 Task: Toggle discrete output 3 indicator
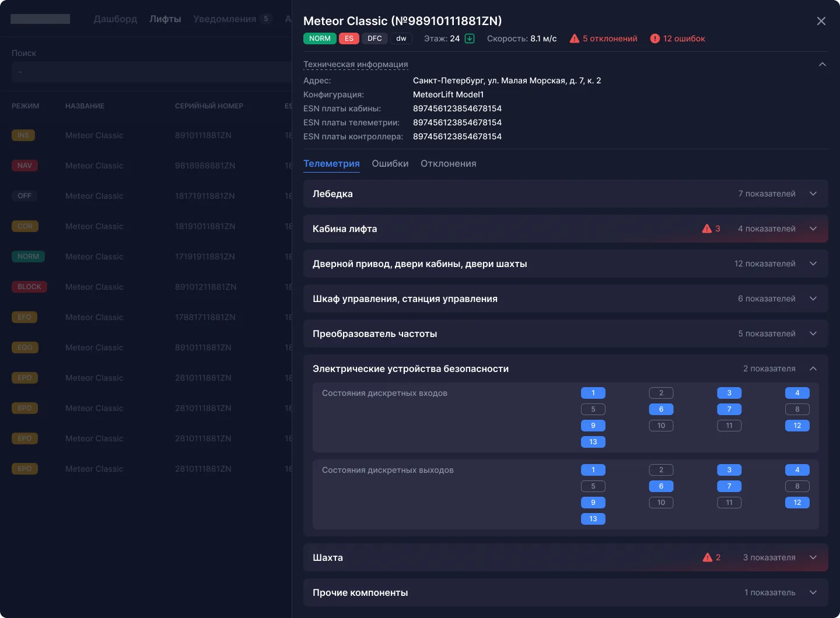pyautogui.click(x=729, y=470)
